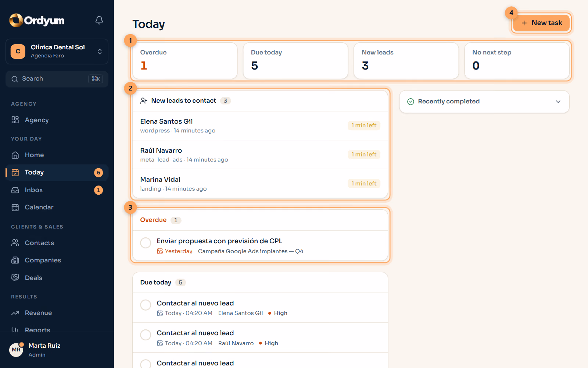The image size is (588, 368).
Task: Open the Contacts section
Action: (x=57, y=243)
